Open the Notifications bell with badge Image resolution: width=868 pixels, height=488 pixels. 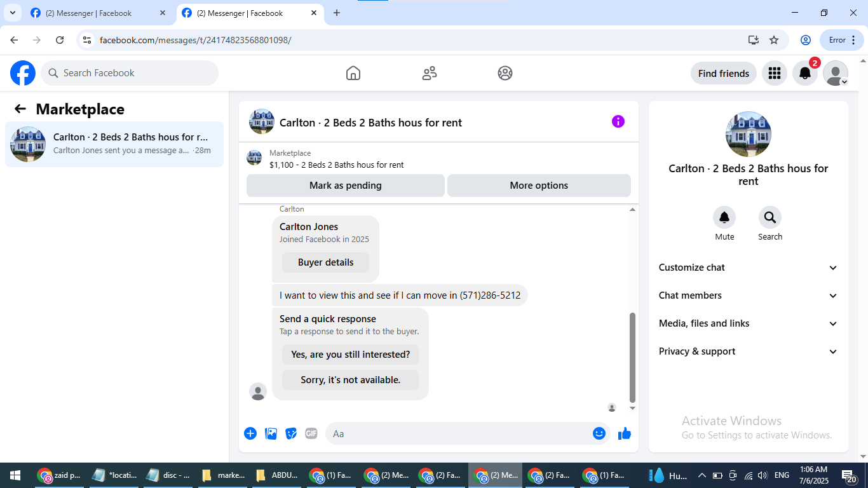tap(805, 73)
